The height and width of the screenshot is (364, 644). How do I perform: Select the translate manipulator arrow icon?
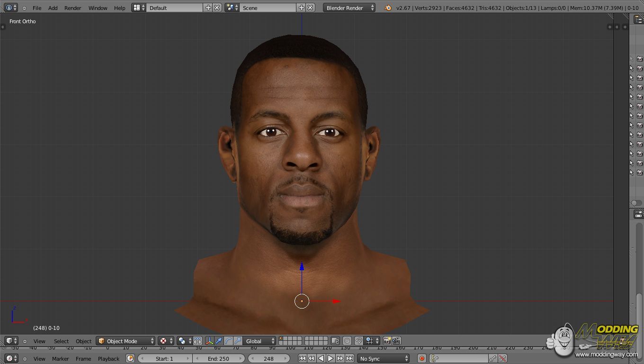(x=219, y=341)
